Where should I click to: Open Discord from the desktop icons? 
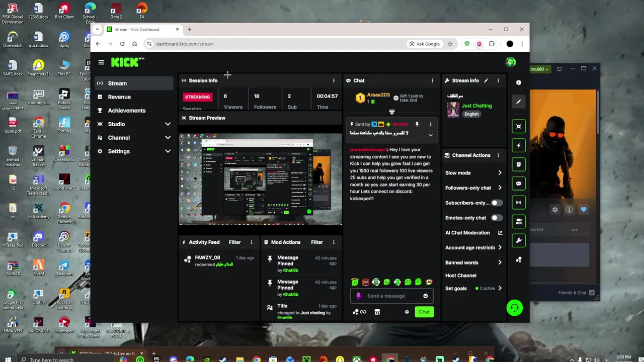click(38, 238)
